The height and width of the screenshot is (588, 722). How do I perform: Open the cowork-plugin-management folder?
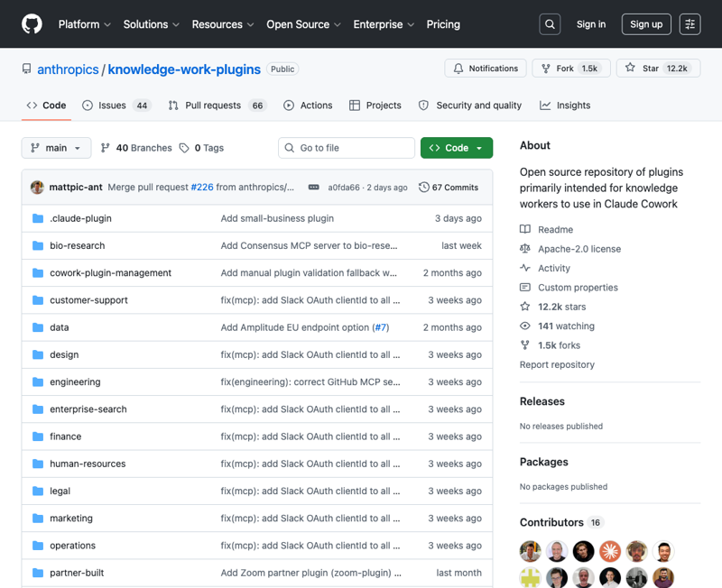pyautogui.click(x=110, y=273)
